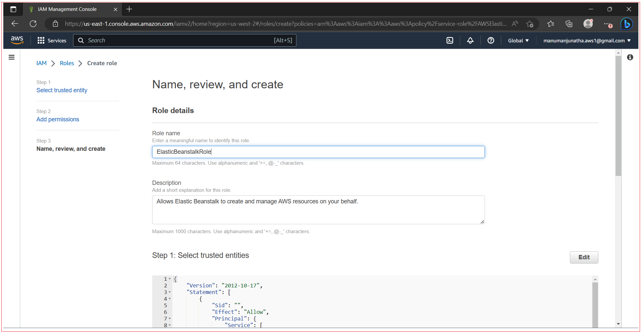Click Edit for trusted entities
The image size is (644, 335).
click(584, 257)
